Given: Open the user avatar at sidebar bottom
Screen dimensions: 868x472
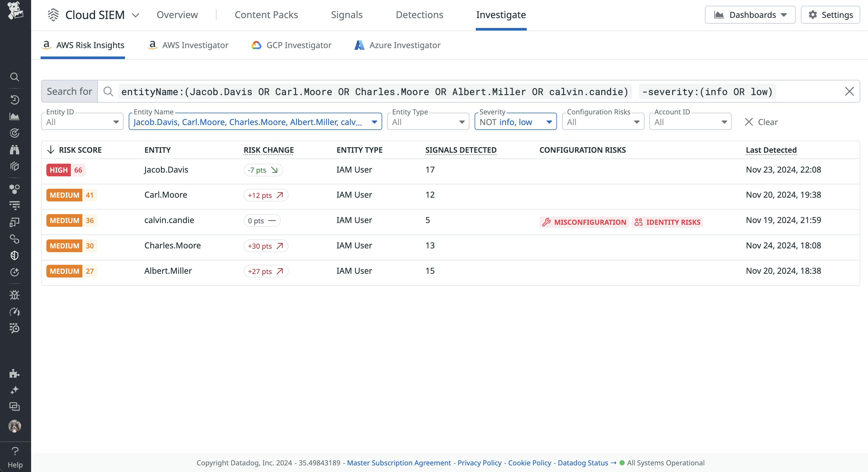Looking at the screenshot, I should 15,426.
